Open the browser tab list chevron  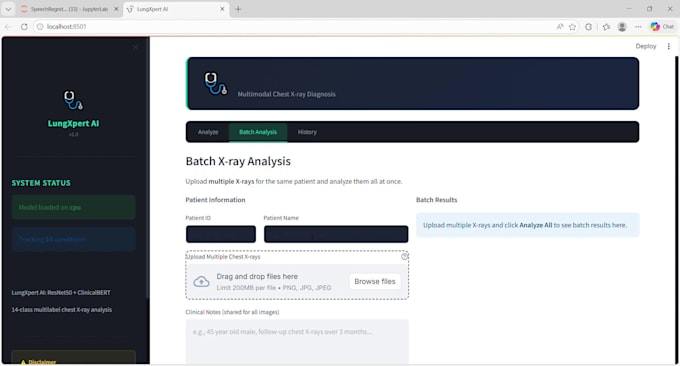8,9
